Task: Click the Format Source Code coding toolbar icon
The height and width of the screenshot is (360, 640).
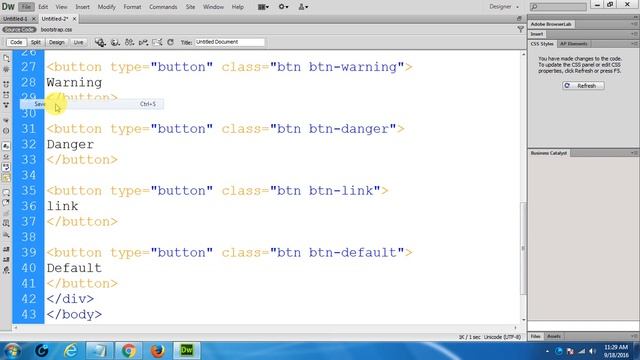Action: point(6,270)
